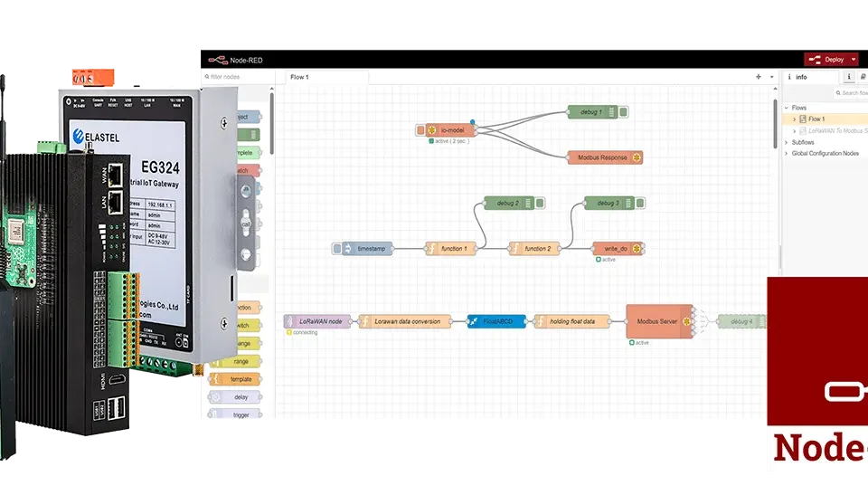Click the io-model node input button
This screenshot has height=495, width=868.
420,130
